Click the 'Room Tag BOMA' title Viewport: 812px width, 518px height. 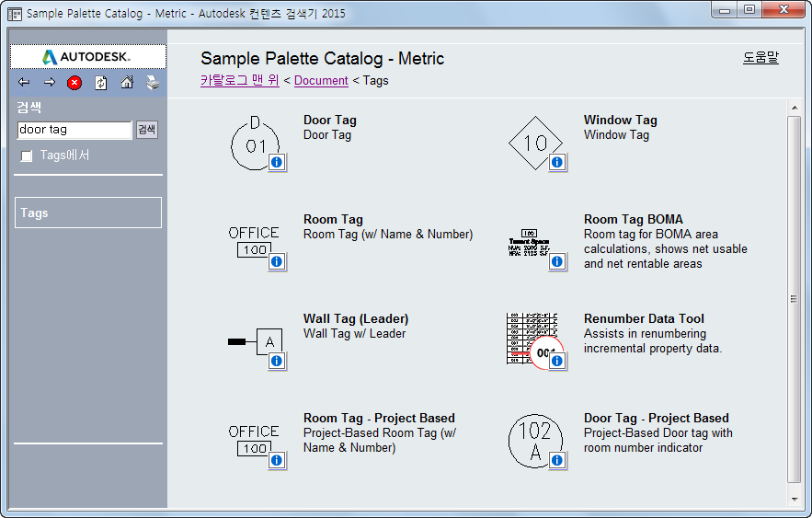coord(634,219)
